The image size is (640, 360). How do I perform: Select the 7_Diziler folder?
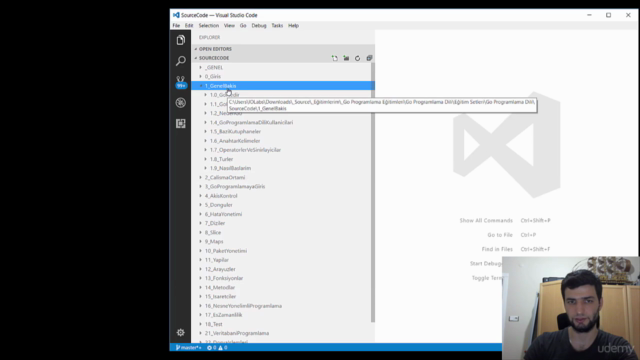(x=283, y=223)
